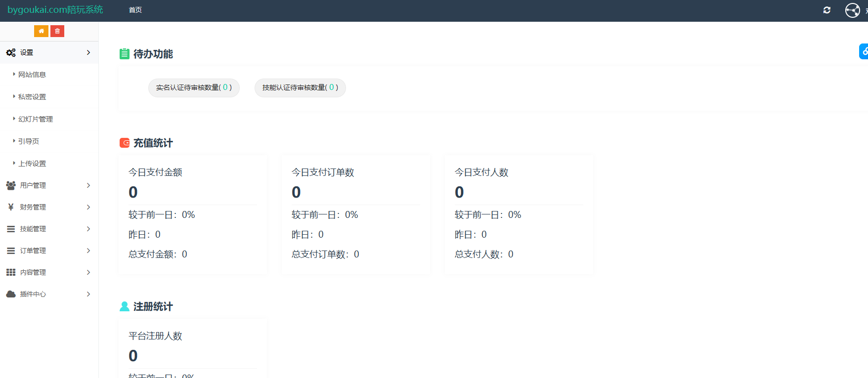Click the yen icon for 财务管理
This screenshot has width=868, height=378.
(11, 207)
